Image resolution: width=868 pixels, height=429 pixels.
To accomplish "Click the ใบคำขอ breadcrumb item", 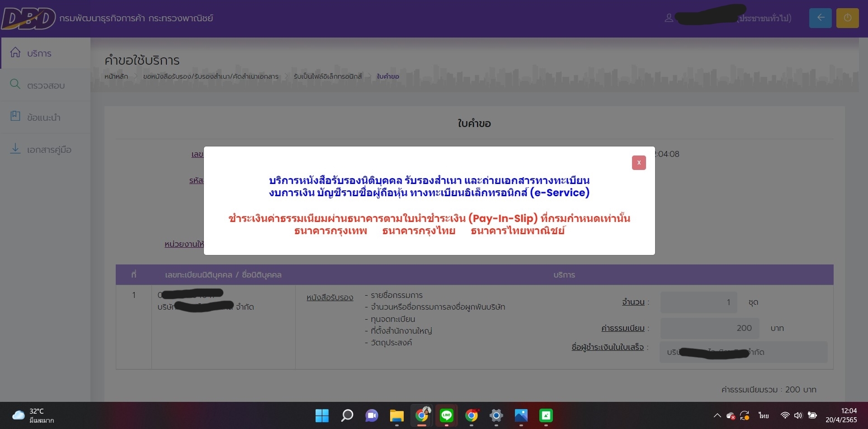I will (x=388, y=76).
